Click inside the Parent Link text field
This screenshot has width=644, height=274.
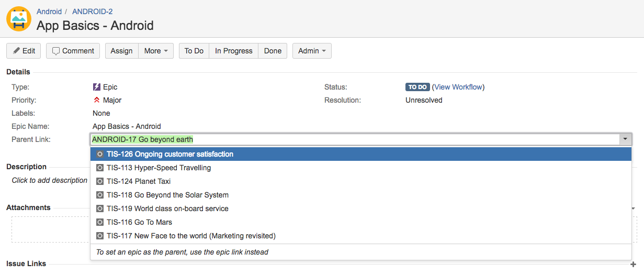click(354, 139)
